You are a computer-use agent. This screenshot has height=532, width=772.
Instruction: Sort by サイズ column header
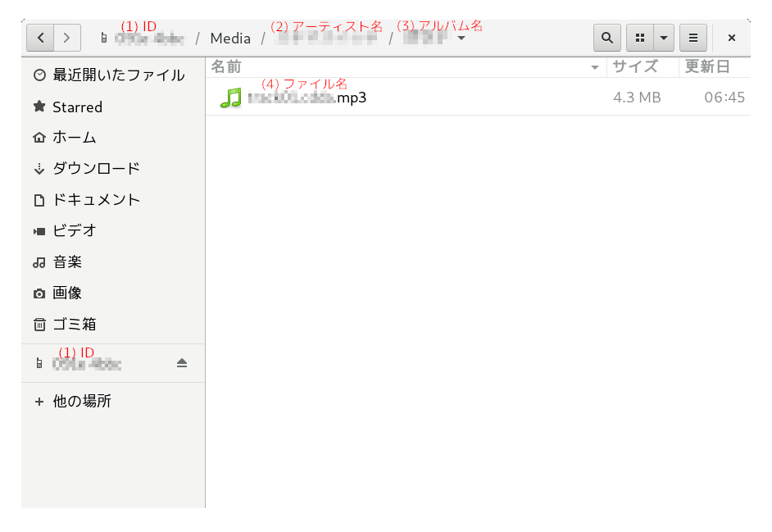tap(635, 67)
